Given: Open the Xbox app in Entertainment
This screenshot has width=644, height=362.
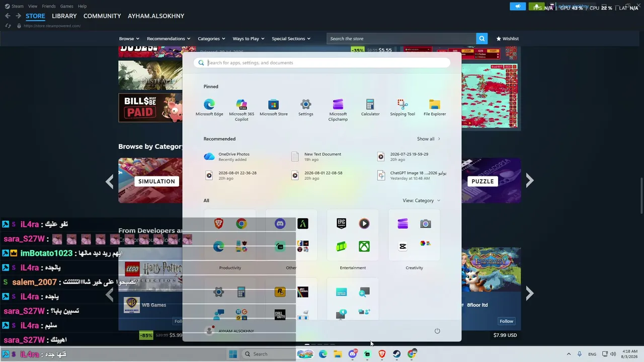Looking at the screenshot, I should (364, 246).
